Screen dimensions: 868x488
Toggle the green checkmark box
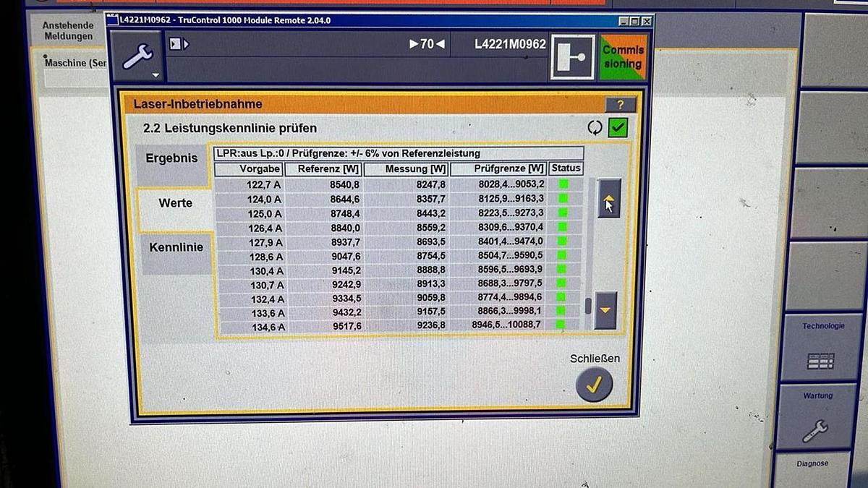coord(617,128)
